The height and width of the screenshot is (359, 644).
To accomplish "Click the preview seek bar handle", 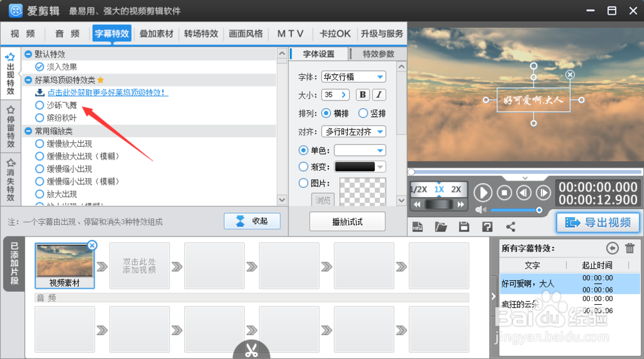I will (412, 172).
